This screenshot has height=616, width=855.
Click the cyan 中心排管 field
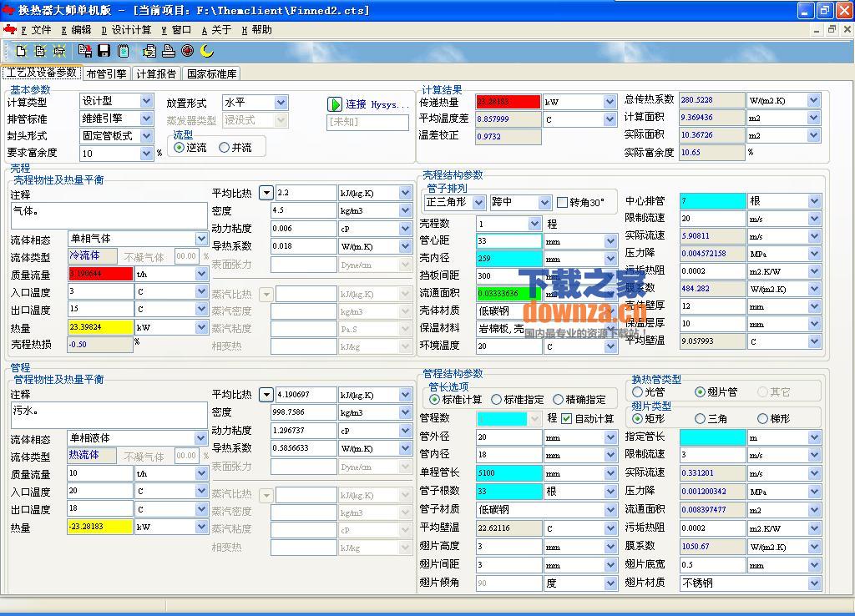[x=712, y=201]
